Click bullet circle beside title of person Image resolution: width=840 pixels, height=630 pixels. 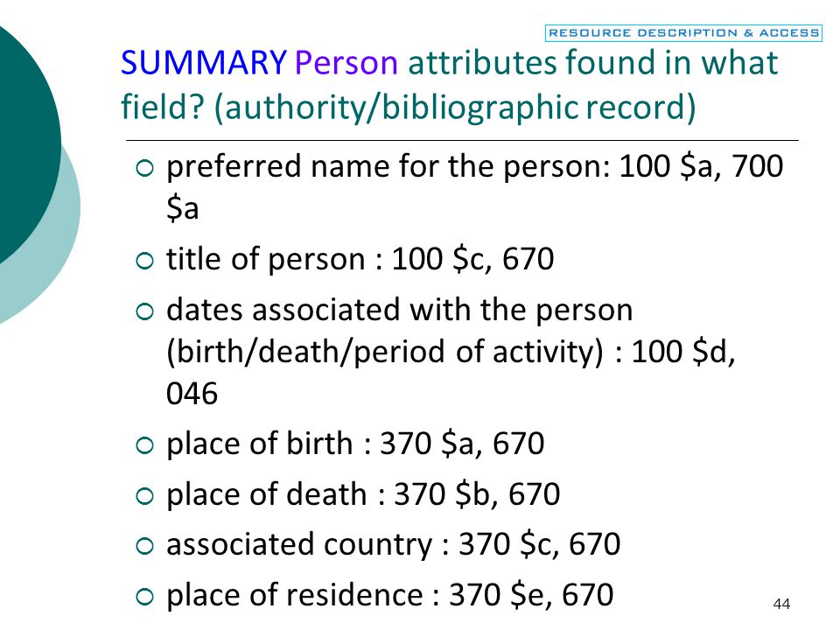144,261
